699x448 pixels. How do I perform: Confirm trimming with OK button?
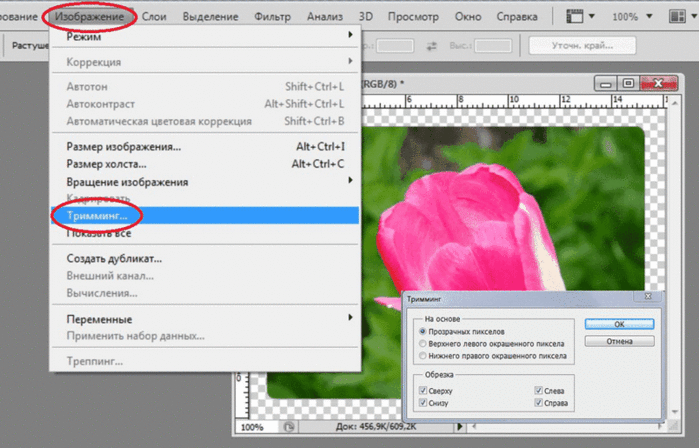coord(619,324)
